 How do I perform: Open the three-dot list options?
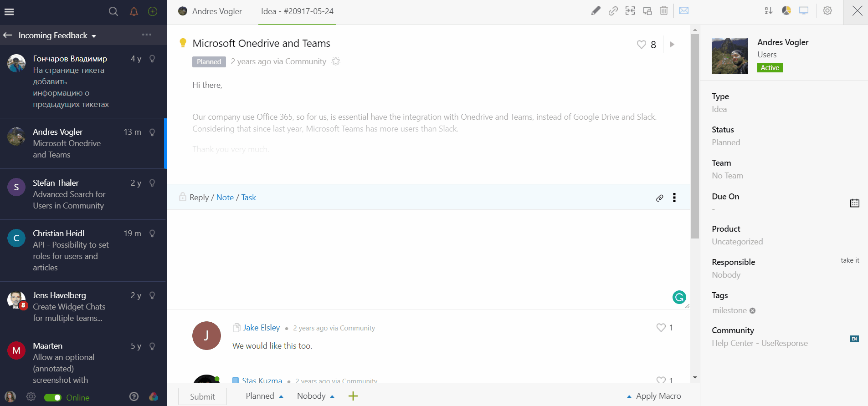click(147, 35)
